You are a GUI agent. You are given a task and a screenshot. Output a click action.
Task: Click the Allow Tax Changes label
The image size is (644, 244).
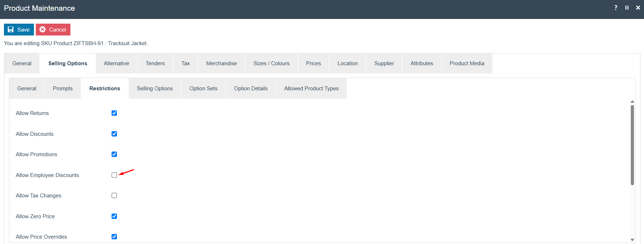[x=39, y=196]
